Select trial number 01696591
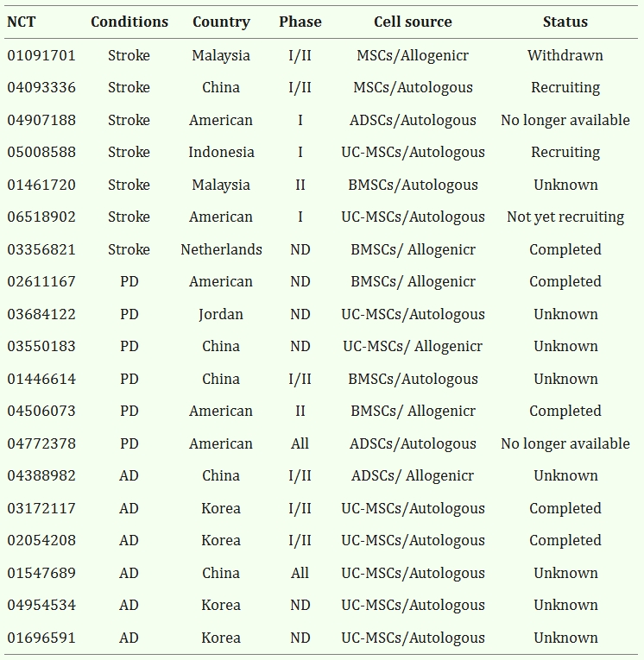Screen dimensions: 644x660 [x=41, y=638]
